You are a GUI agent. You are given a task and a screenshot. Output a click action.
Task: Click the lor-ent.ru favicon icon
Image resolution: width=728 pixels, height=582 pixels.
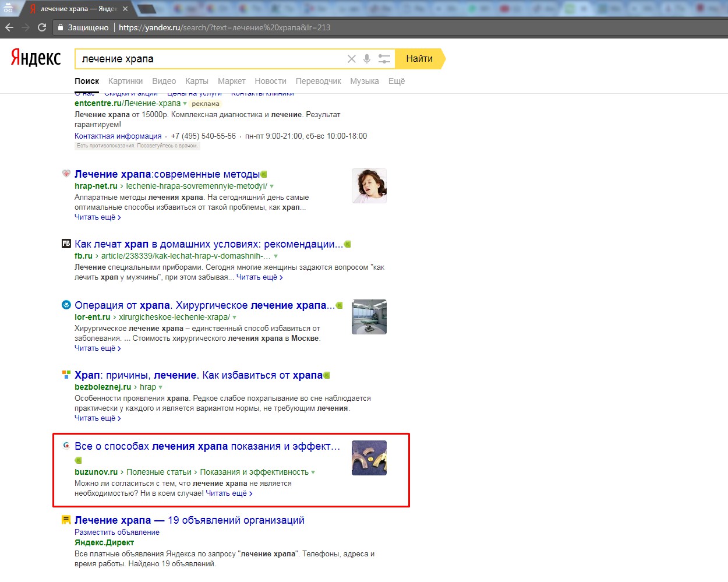coord(66,305)
